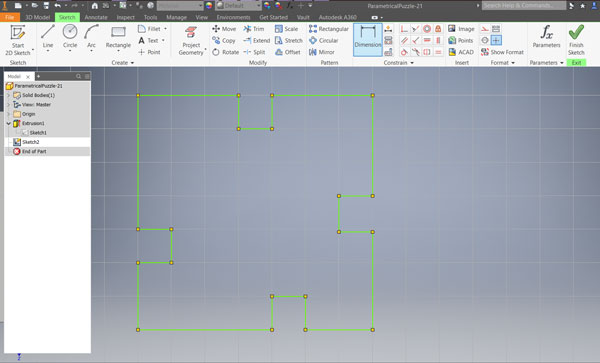Click Show Format button
This screenshot has height=363, width=600.
[502, 52]
